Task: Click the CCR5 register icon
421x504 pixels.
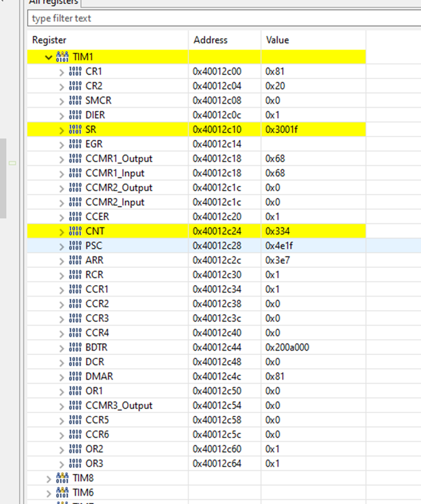Action: [x=75, y=420]
